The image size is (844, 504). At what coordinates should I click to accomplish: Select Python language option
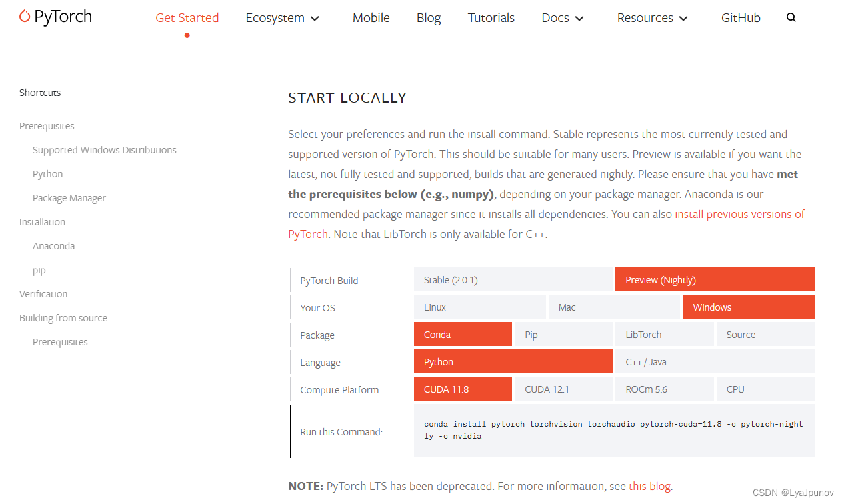(513, 362)
